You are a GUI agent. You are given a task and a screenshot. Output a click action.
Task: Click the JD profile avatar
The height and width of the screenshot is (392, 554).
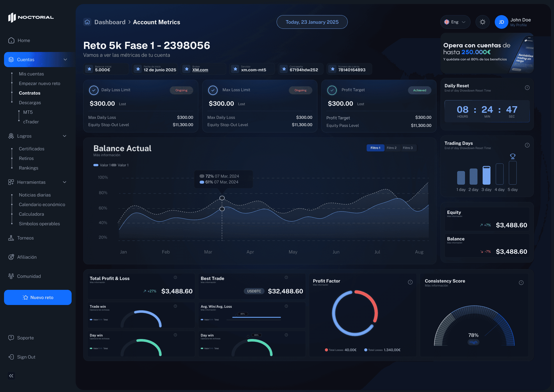pyautogui.click(x=501, y=22)
